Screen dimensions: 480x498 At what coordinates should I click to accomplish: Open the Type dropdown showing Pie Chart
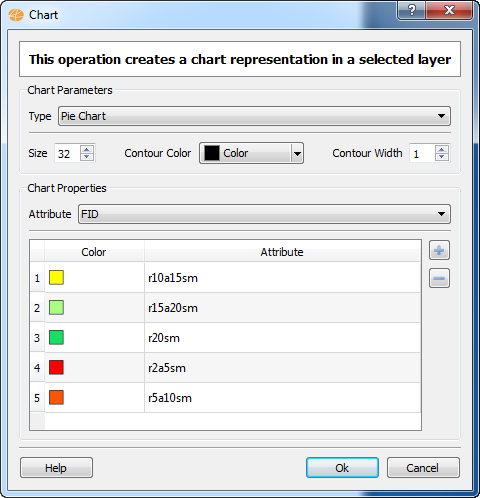point(254,116)
